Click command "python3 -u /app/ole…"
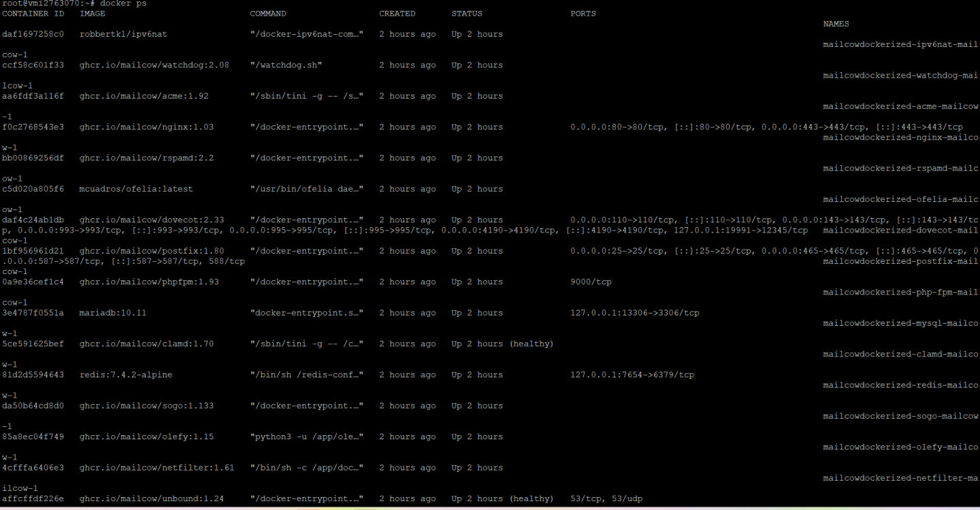The height and width of the screenshot is (510, 980). [x=306, y=437]
